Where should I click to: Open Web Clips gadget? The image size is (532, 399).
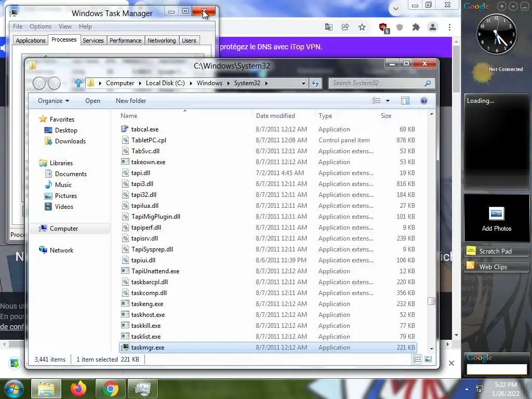pos(496,267)
